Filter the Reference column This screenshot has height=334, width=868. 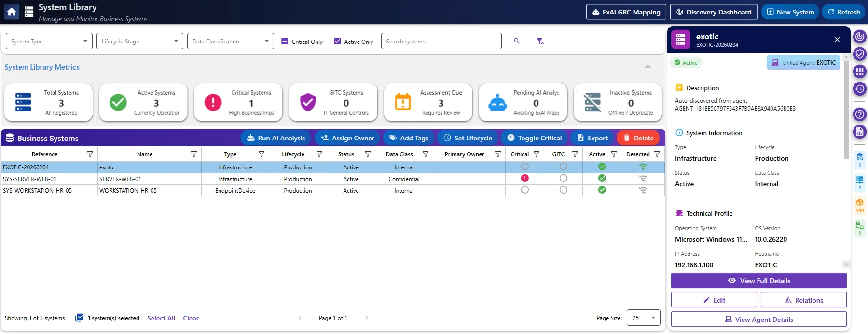click(90, 154)
